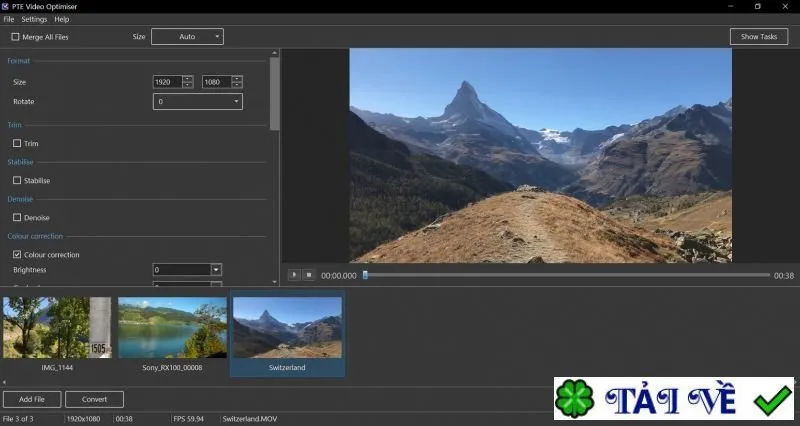800x426 pixels.
Task: Click the PTE Video Optimiser app icon
Action: point(5,6)
